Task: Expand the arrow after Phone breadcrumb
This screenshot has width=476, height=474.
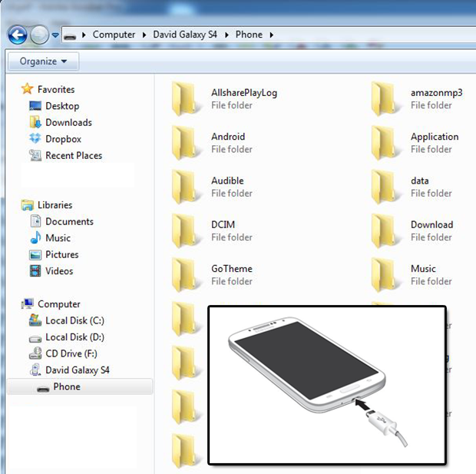Action: (271, 35)
